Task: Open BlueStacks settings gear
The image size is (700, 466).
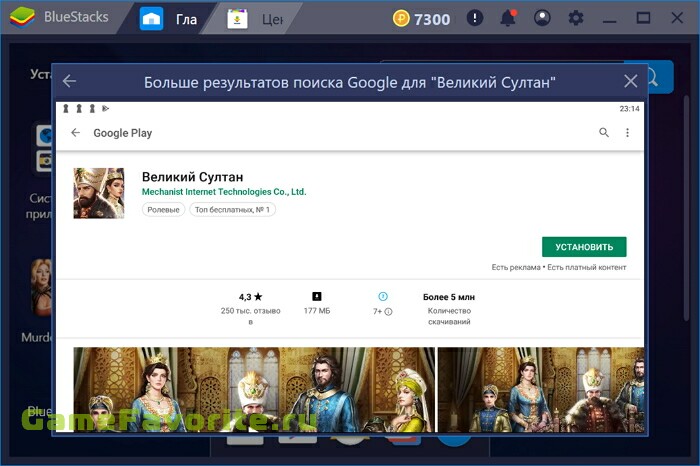Action: point(576,18)
